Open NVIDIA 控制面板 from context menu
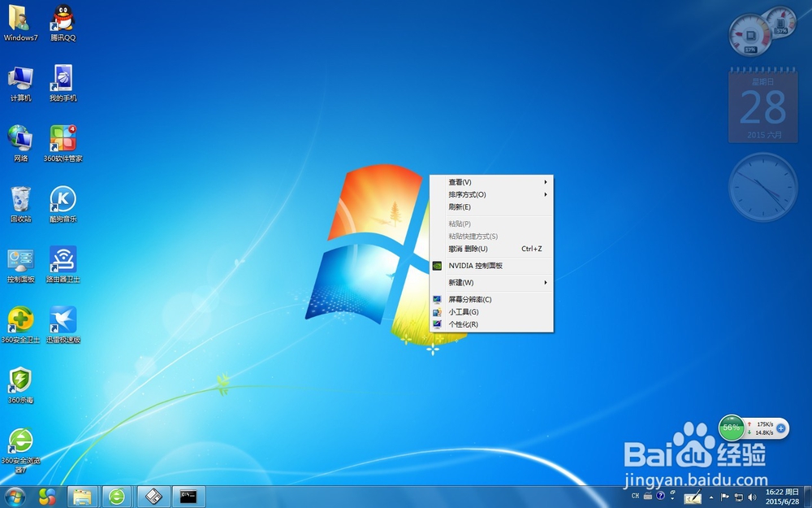 (x=491, y=266)
